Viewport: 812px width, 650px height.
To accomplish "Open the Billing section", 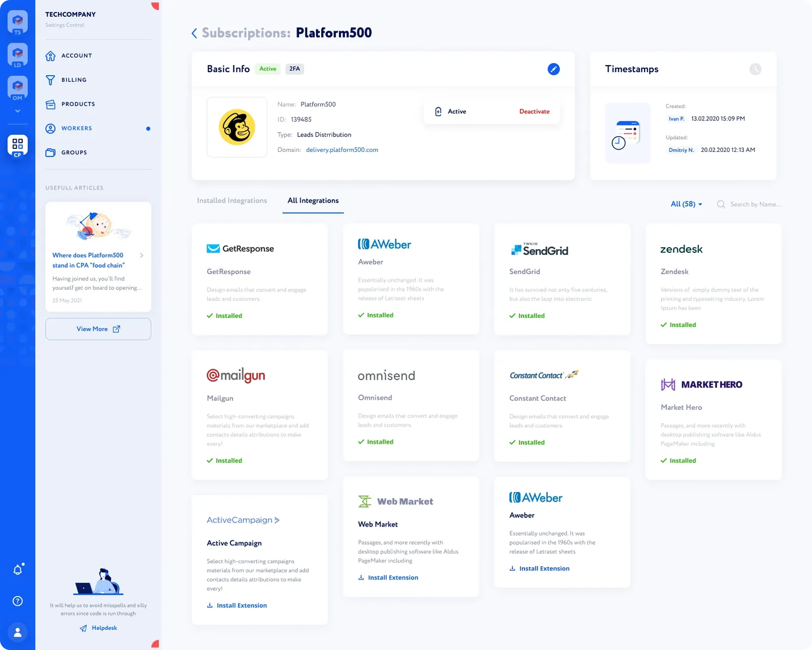I will 74,80.
